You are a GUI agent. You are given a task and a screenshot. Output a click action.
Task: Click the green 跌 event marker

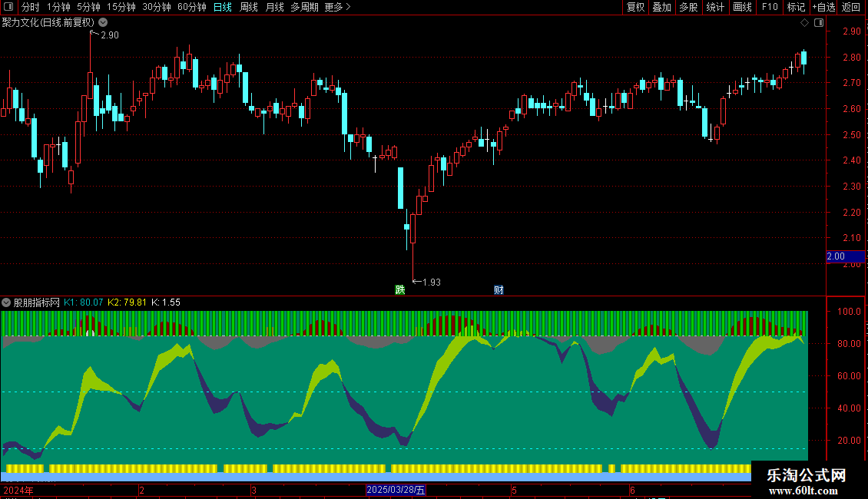coord(399,290)
